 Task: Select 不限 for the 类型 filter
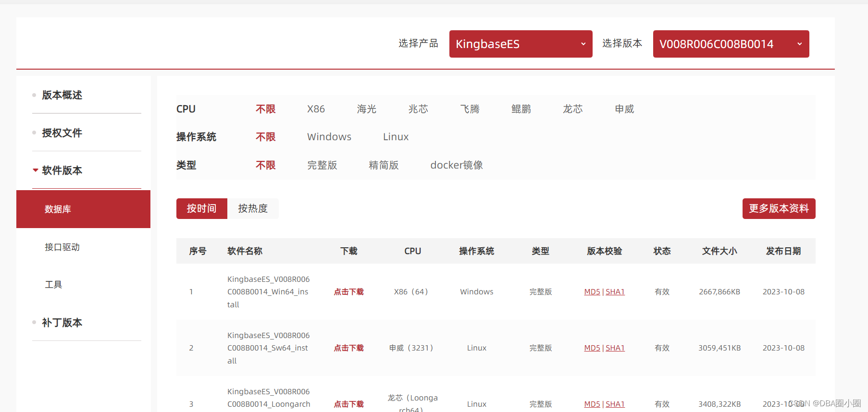(x=265, y=165)
